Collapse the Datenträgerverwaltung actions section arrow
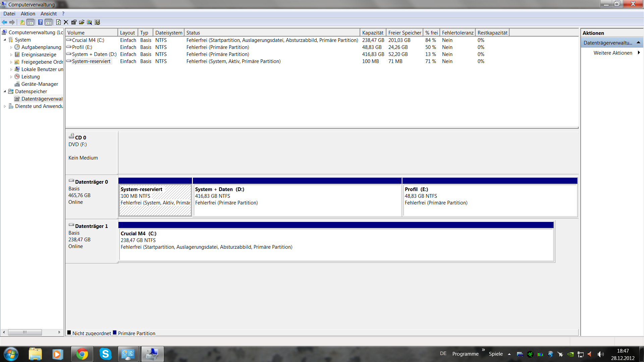 (638, 43)
